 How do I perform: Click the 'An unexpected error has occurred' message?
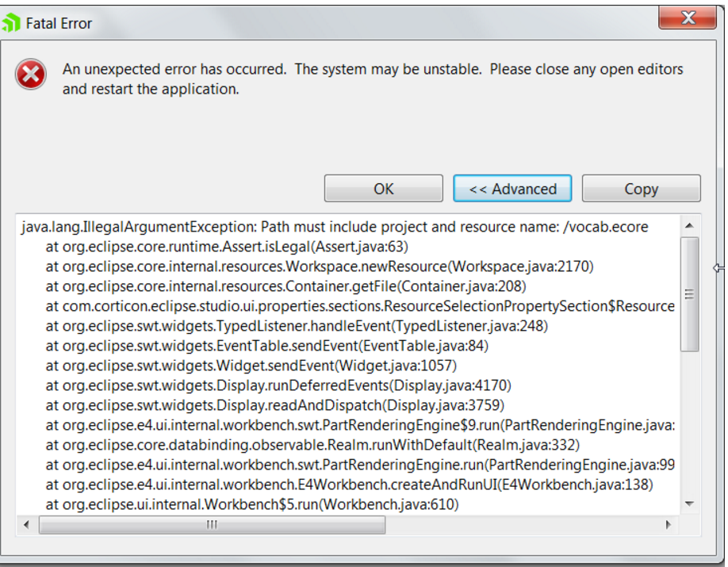coord(373,79)
